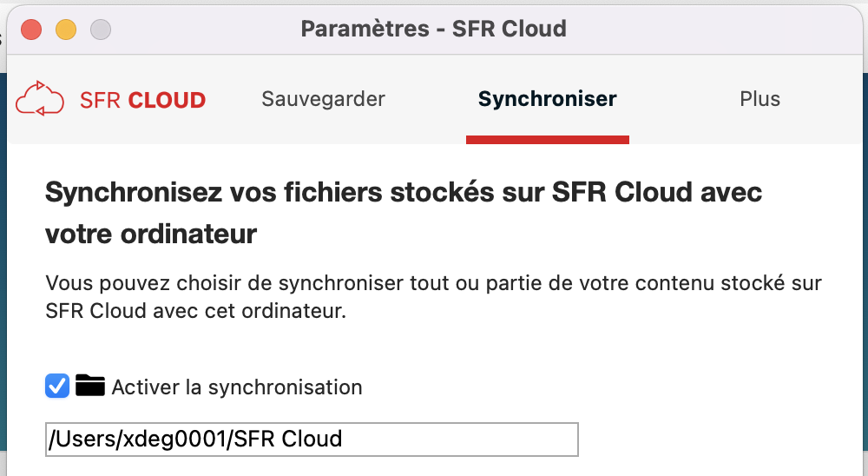868x476 pixels.
Task: Select the Synchroniser tab
Action: coord(547,99)
